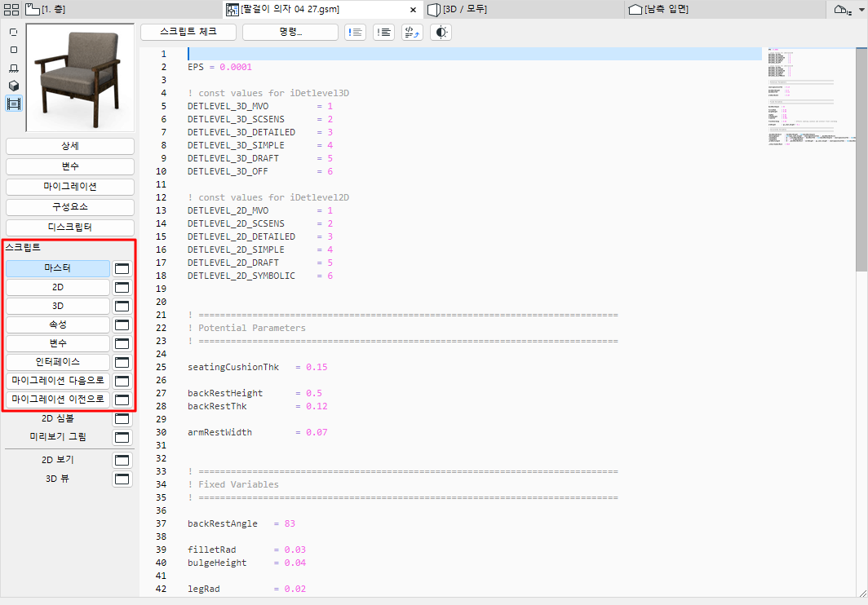868x605 pixels.
Task: Click the 스크립트 체크 button
Action: click(189, 32)
